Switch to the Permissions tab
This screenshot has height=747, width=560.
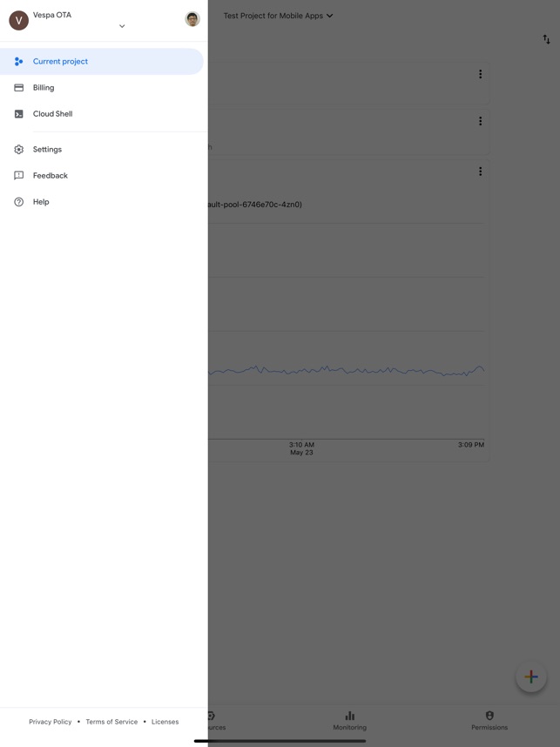[489, 720]
